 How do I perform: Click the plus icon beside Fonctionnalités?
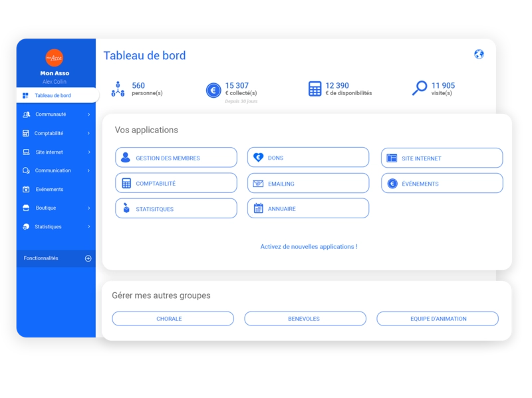(88, 258)
